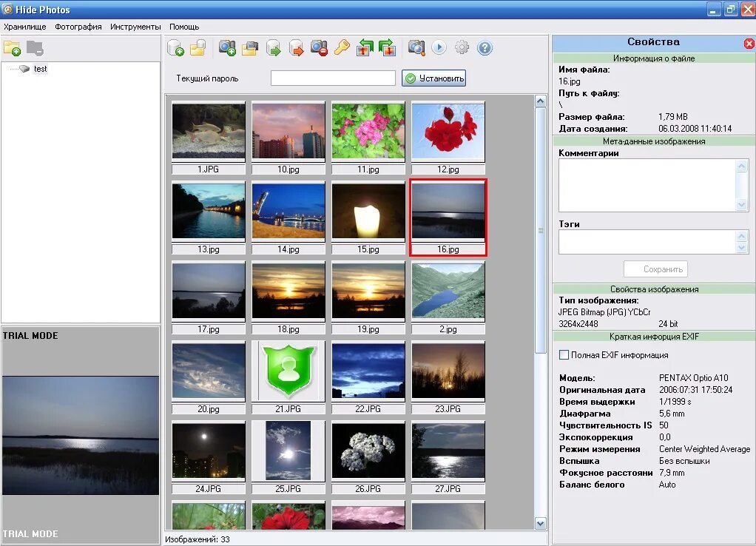Click the export icon with orange arrow
This screenshot has width=756, height=546.
pyautogui.click(x=296, y=48)
